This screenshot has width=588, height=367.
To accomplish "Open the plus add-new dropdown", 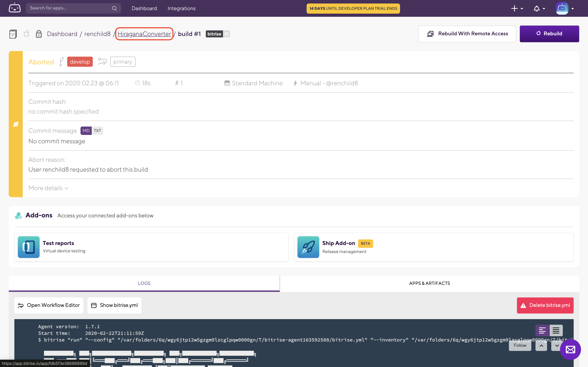I will click(x=517, y=9).
